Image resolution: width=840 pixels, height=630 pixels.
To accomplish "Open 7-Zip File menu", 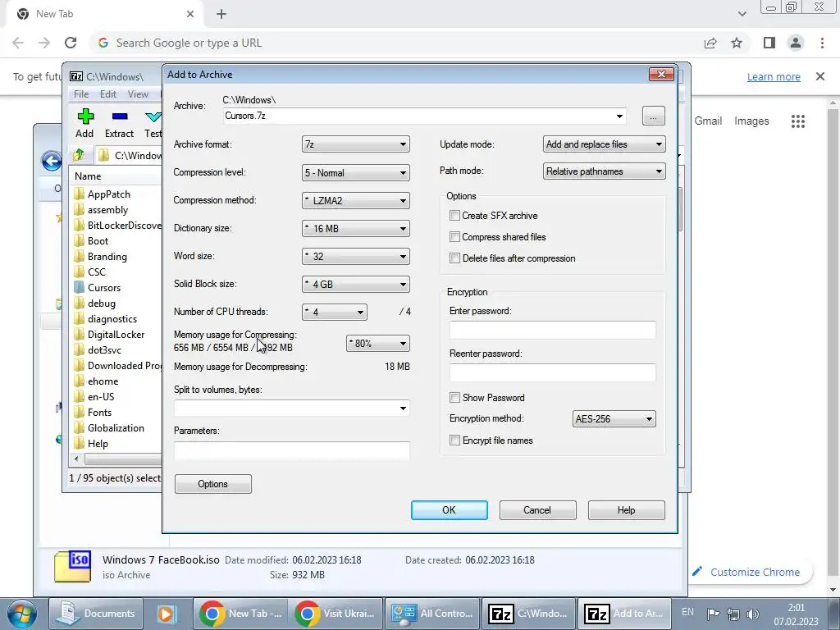I will [81, 94].
